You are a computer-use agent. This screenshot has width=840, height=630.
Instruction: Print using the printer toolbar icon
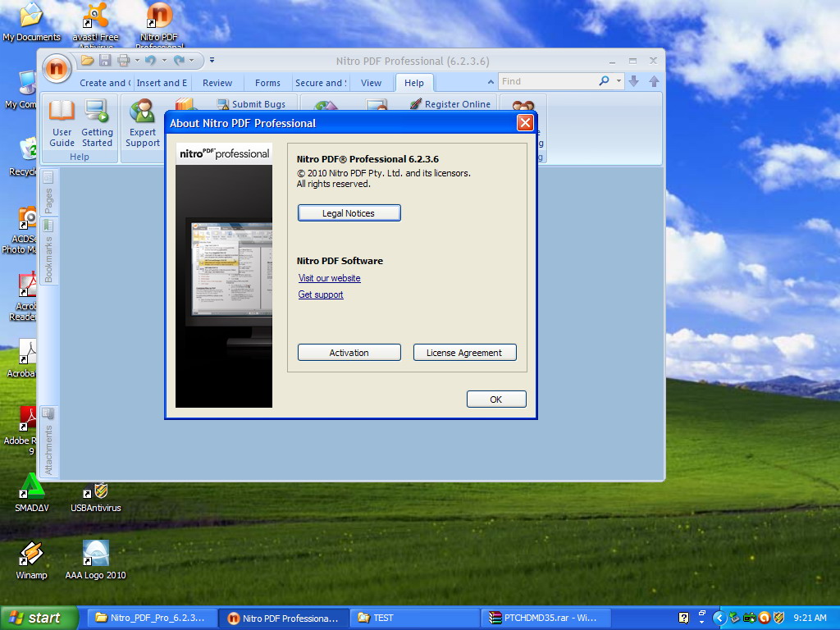click(x=123, y=61)
